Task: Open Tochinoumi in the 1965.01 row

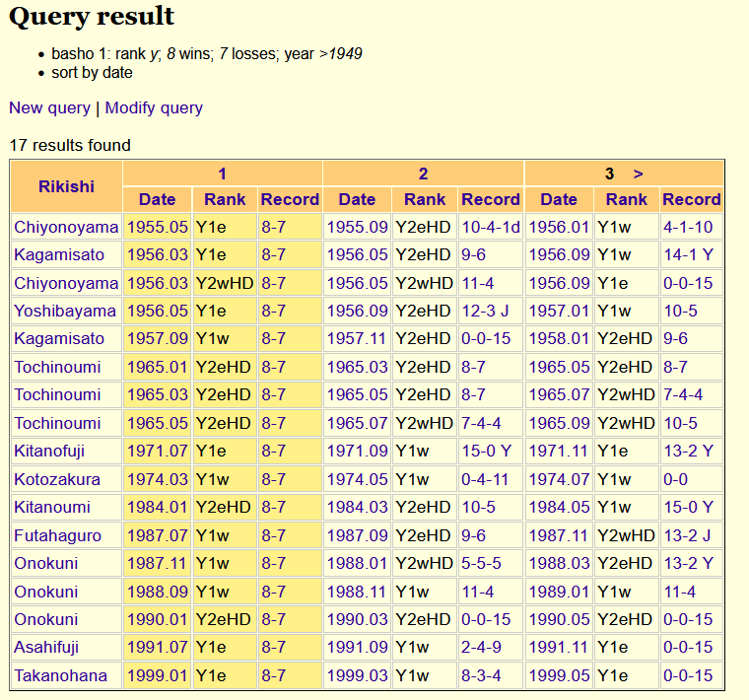Action: tap(57, 367)
